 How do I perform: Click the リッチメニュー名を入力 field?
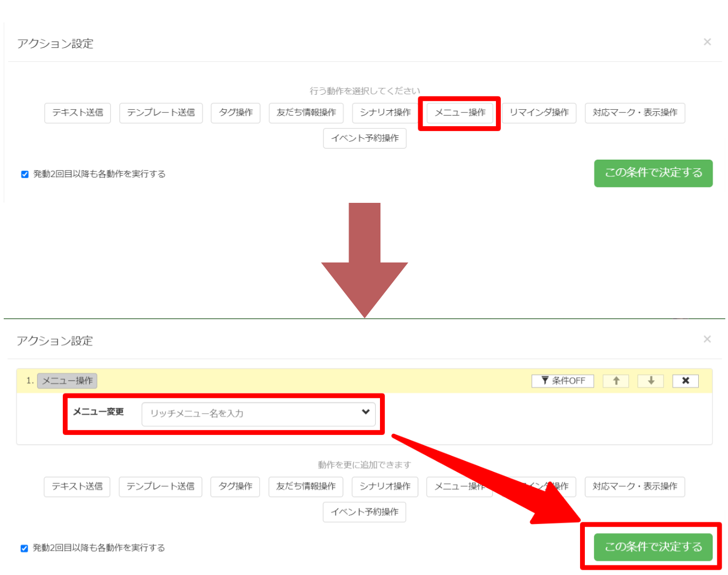[x=250, y=414]
